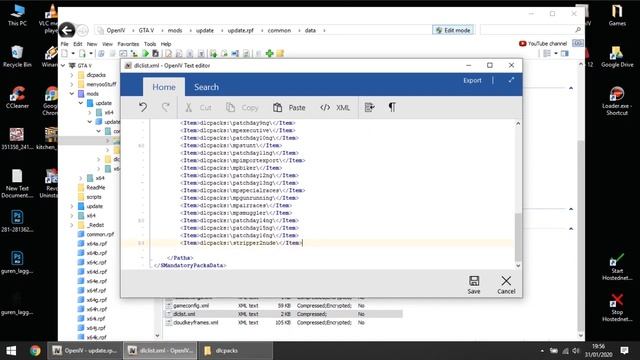This screenshot has height=360, width=640.
Task: Expand the menyooStuff folder in tree
Action: point(72,84)
